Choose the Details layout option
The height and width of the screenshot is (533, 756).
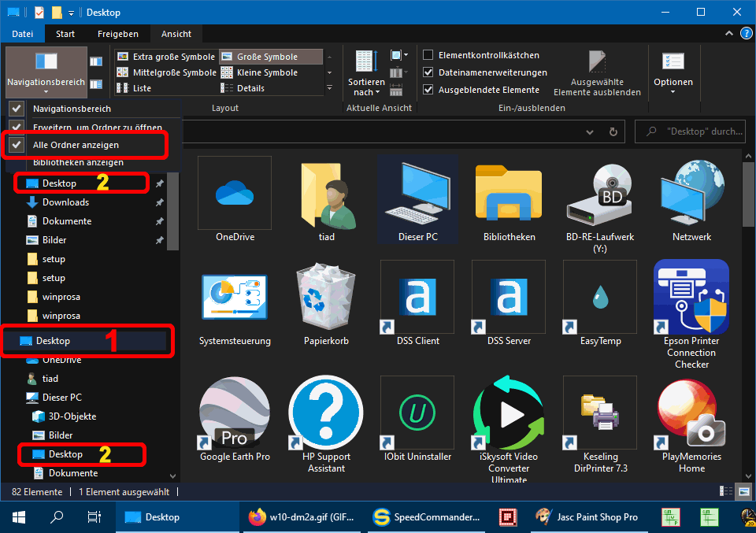tap(250, 88)
